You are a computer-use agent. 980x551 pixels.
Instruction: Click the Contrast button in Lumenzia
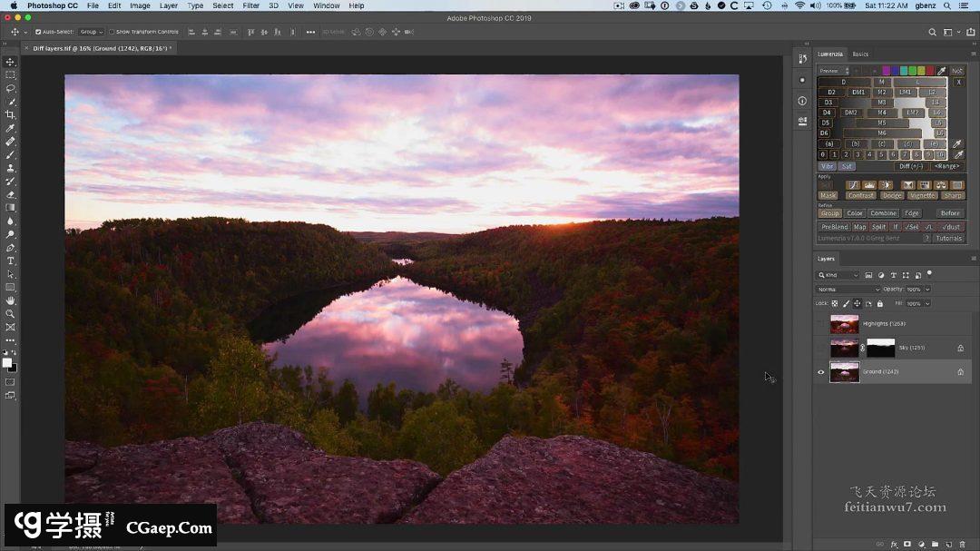pos(860,195)
